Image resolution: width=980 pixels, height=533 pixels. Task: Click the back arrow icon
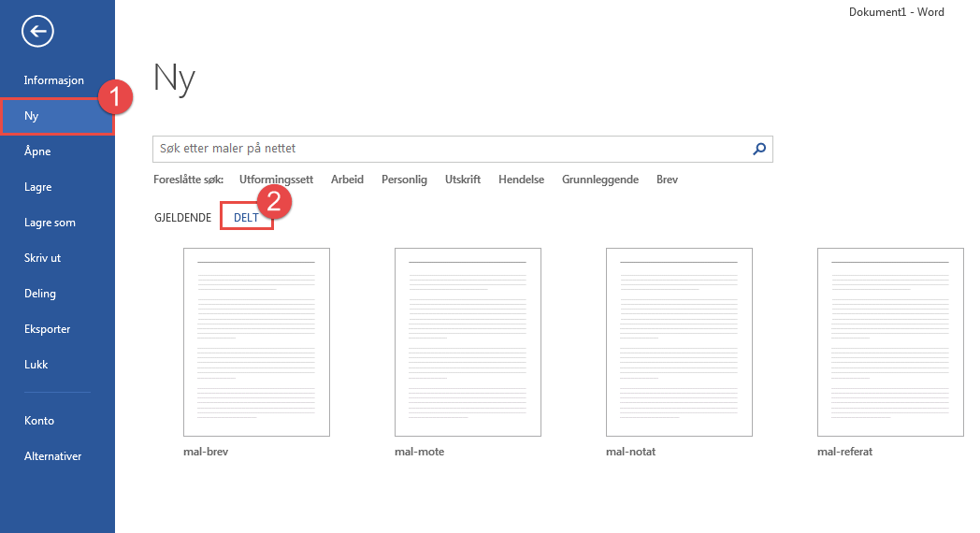37,31
